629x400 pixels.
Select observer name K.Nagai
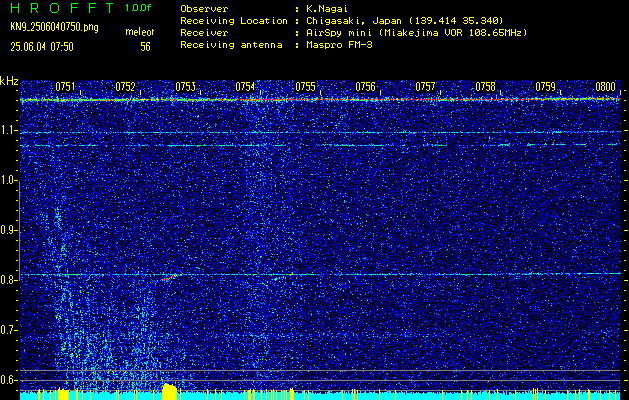click(327, 8)
